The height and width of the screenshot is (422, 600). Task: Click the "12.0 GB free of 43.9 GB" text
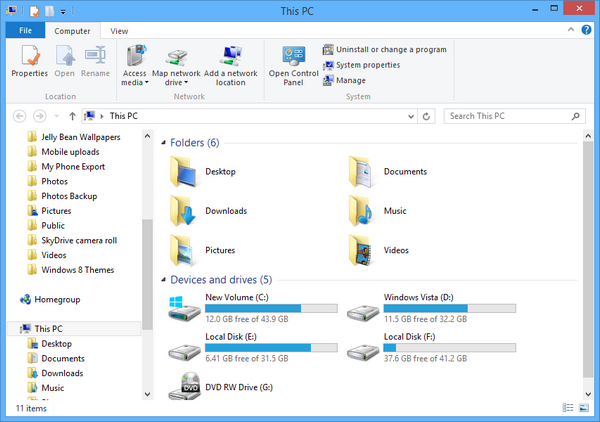tap(247, 319)
